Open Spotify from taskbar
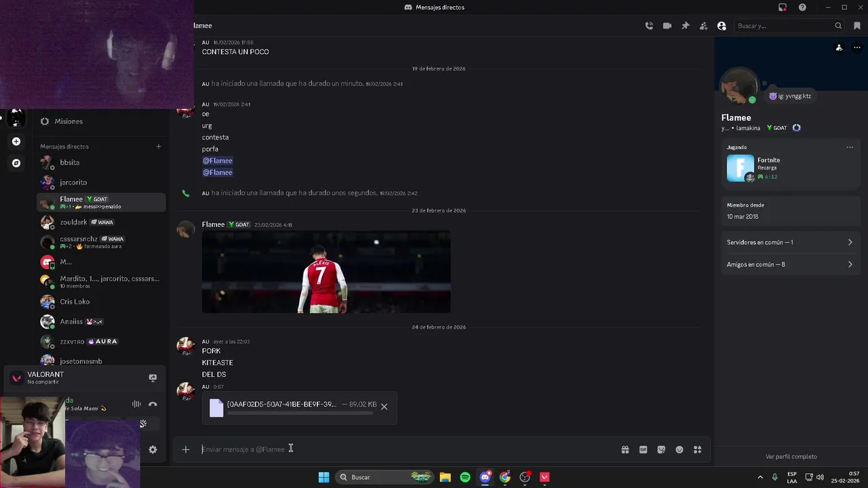Image resolution: width=868 pixels, height=488 pixels. click(x=465, y=477)
